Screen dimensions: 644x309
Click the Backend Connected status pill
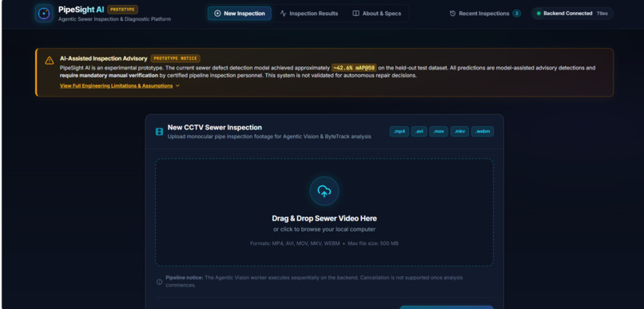click(x=572, y=14)
